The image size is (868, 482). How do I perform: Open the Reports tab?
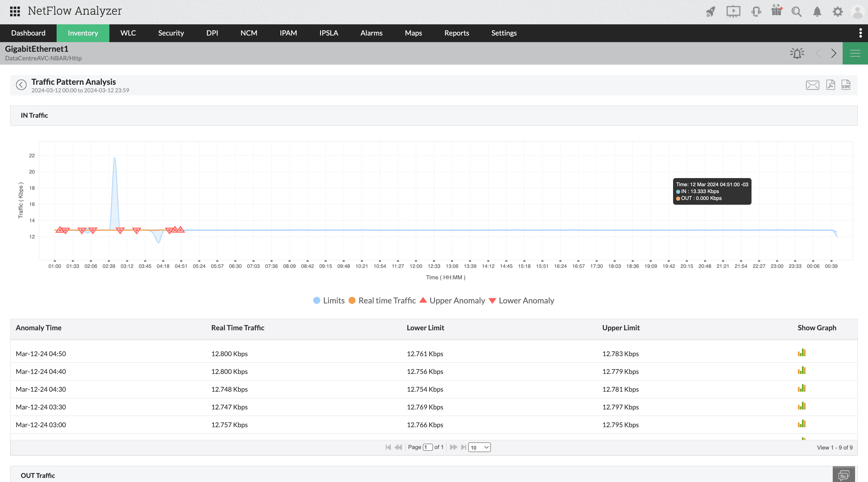point(456,33)
